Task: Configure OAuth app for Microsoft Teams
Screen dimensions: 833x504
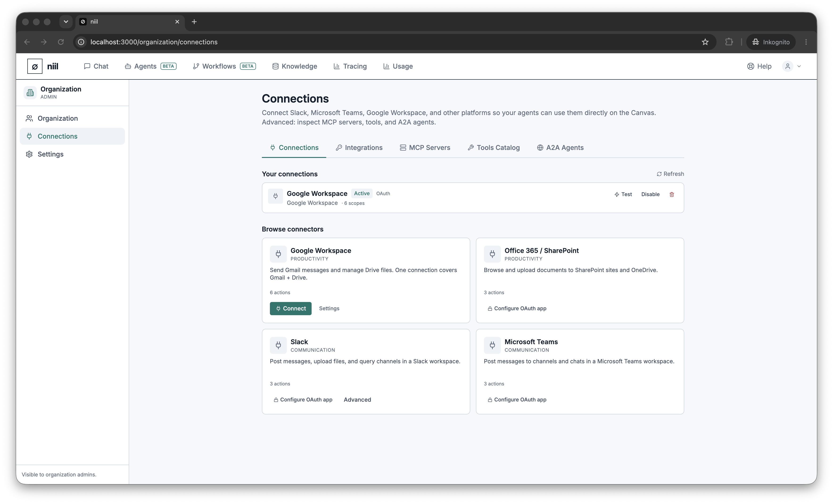Action: coord(517,400)
